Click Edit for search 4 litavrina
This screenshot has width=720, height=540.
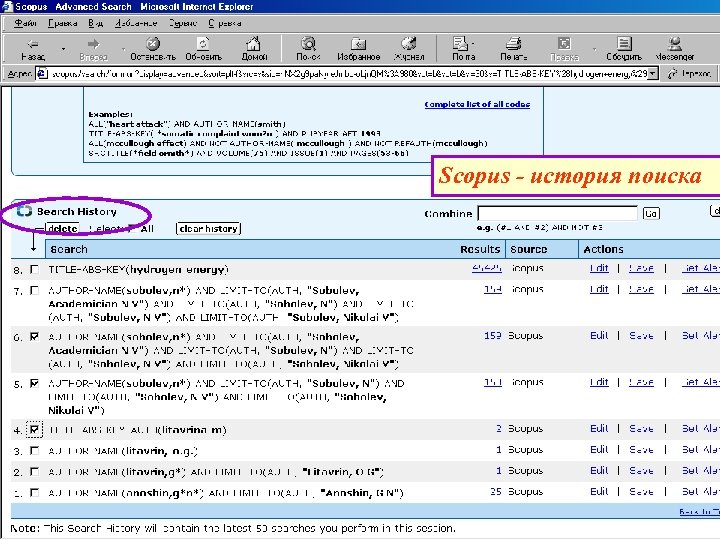click(x=599, y=428)
